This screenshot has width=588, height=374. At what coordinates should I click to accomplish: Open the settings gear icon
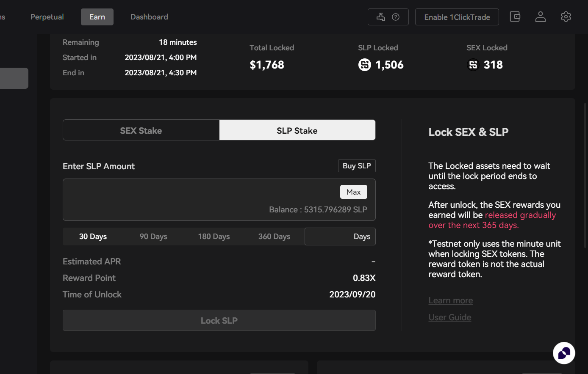pyautogui.click(x=566, y=17)
